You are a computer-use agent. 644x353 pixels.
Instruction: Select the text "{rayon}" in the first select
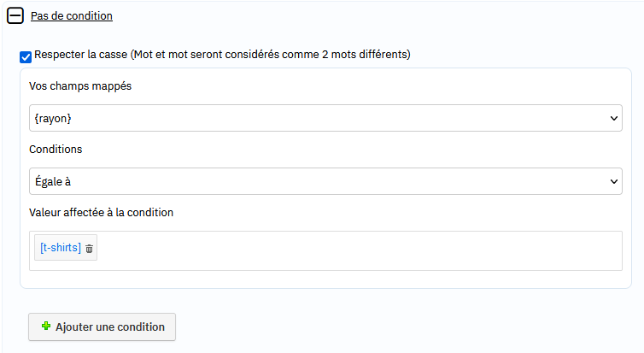pyautogui.click(x=53, y=118)
